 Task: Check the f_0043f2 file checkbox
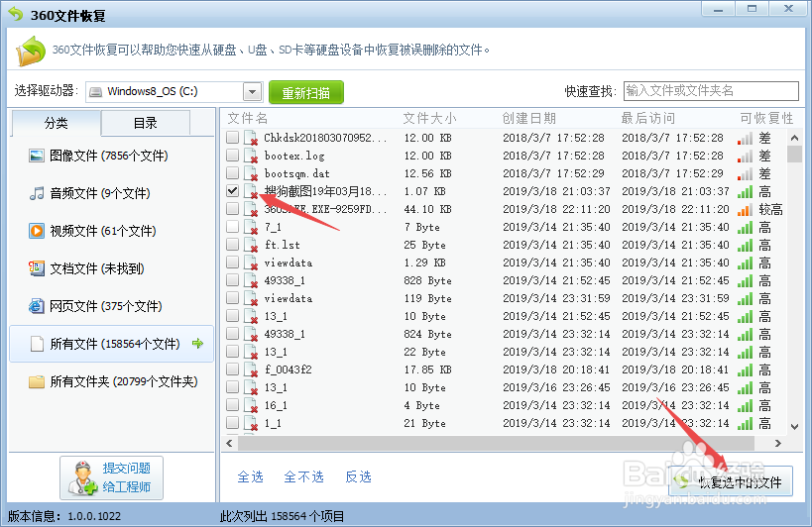point(233,369)
